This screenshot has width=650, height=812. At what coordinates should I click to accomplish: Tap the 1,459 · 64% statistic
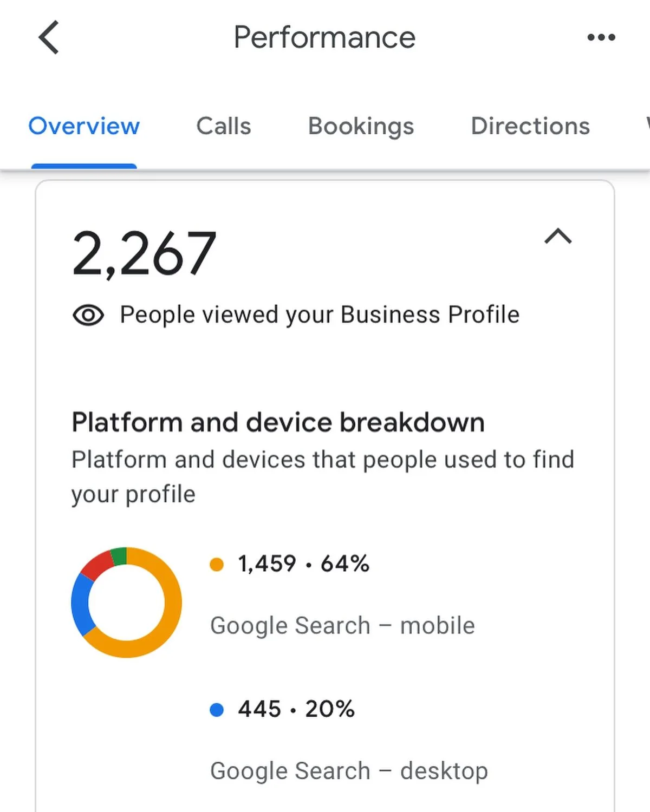(303, 564)
